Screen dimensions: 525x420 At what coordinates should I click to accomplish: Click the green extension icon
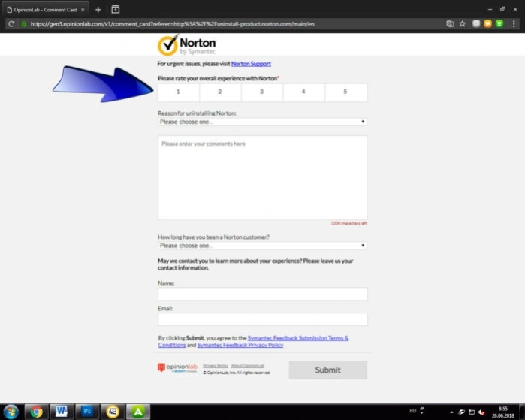click(499, 23)
